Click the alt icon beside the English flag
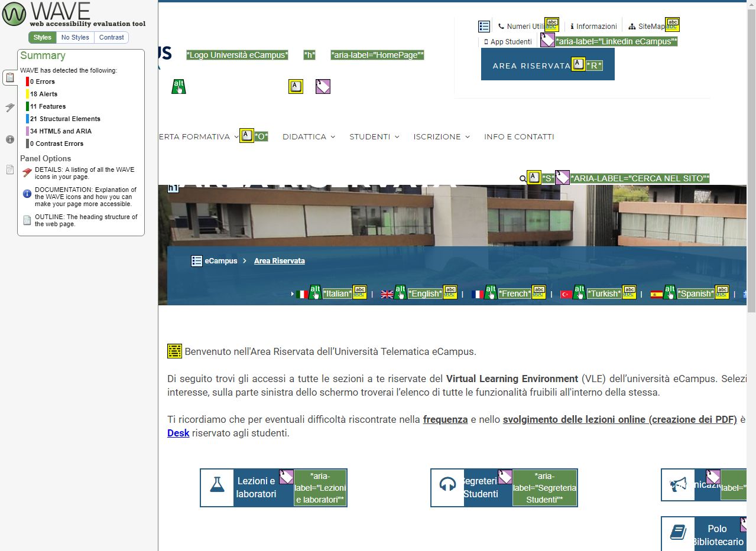Viewport: 756px width, 551px height. (x=400, y=292)
